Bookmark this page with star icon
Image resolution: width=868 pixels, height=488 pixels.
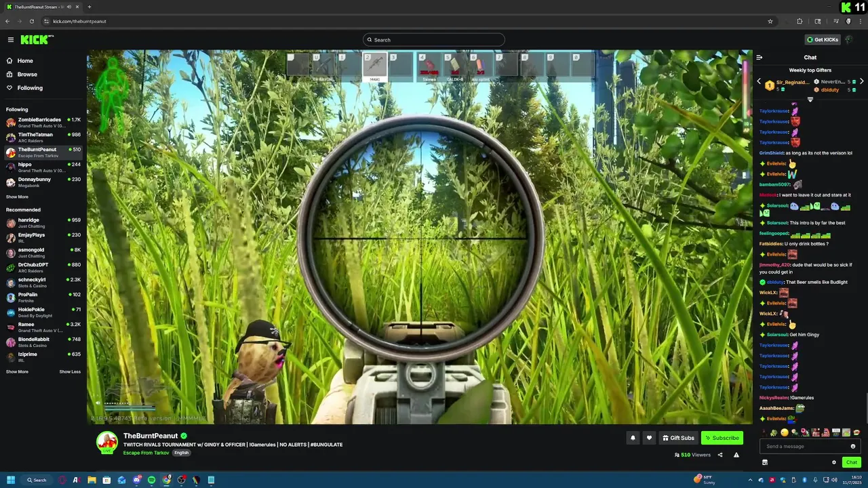tap(770, 21)
